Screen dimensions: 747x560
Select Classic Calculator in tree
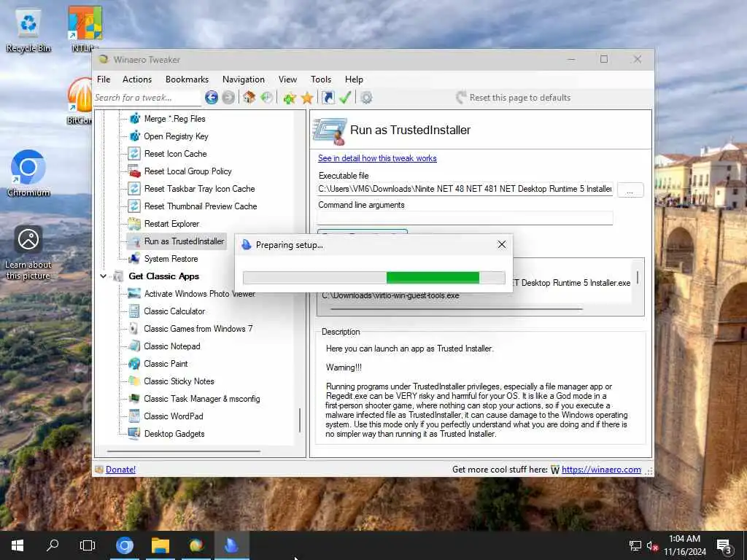[174, 311]
